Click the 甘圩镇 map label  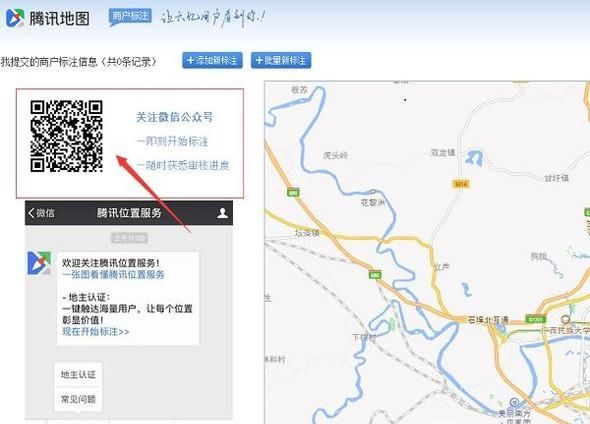(557, 178)
